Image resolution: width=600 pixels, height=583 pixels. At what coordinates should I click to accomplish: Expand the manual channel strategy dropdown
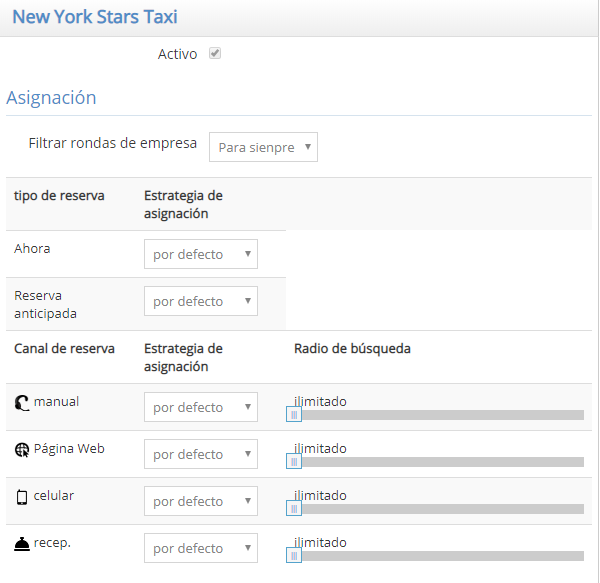click(201, 407)
